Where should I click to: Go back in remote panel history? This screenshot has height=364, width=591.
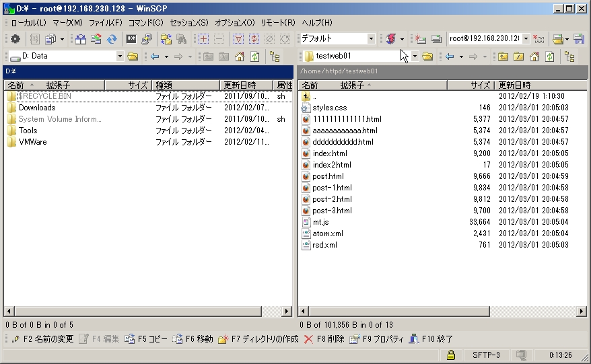point(450,57)
